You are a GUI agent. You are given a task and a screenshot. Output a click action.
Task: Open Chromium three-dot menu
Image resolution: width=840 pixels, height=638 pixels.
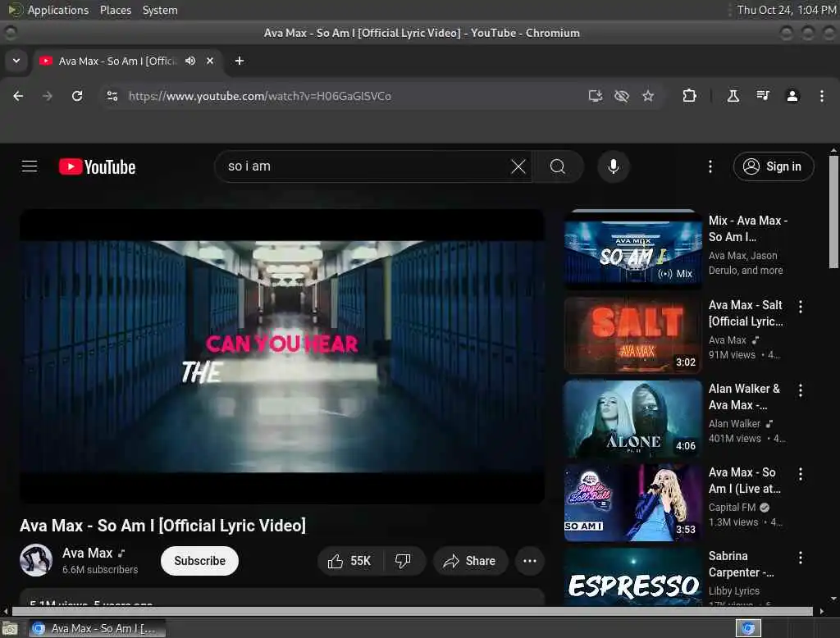click(x=822, y=96)
